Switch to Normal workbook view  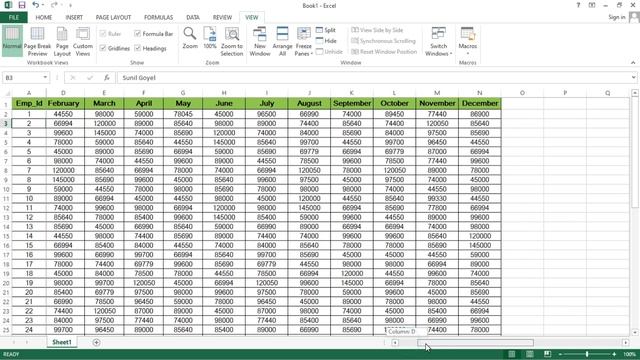click(12, 40)
